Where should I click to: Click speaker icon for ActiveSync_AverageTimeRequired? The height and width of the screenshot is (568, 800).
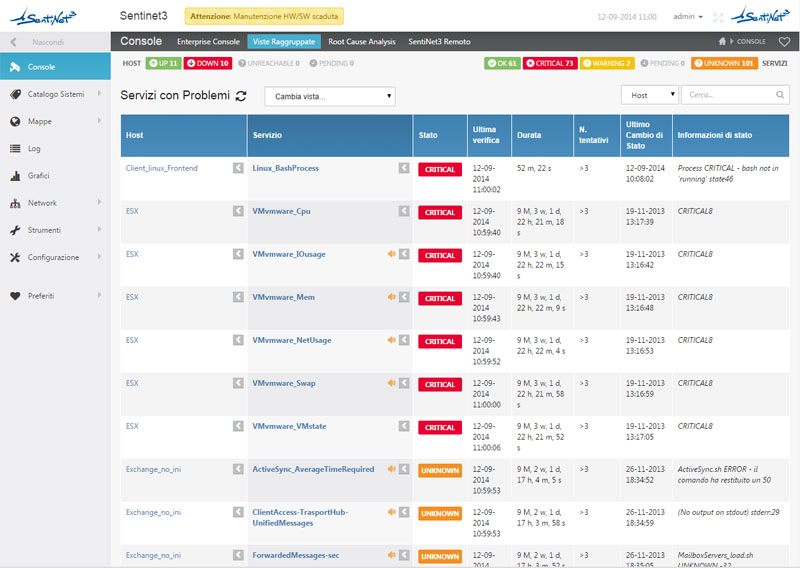coord(392,468)
